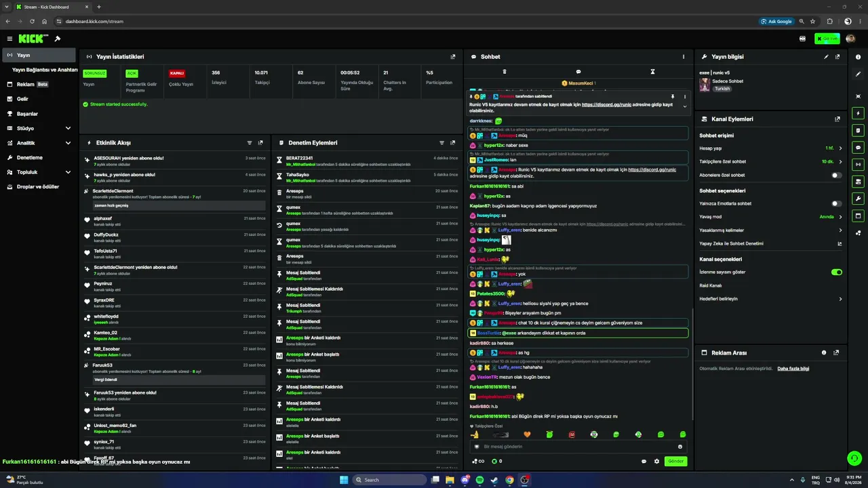Pop out the Denetim Eylemleri panel

coord(453,143)
